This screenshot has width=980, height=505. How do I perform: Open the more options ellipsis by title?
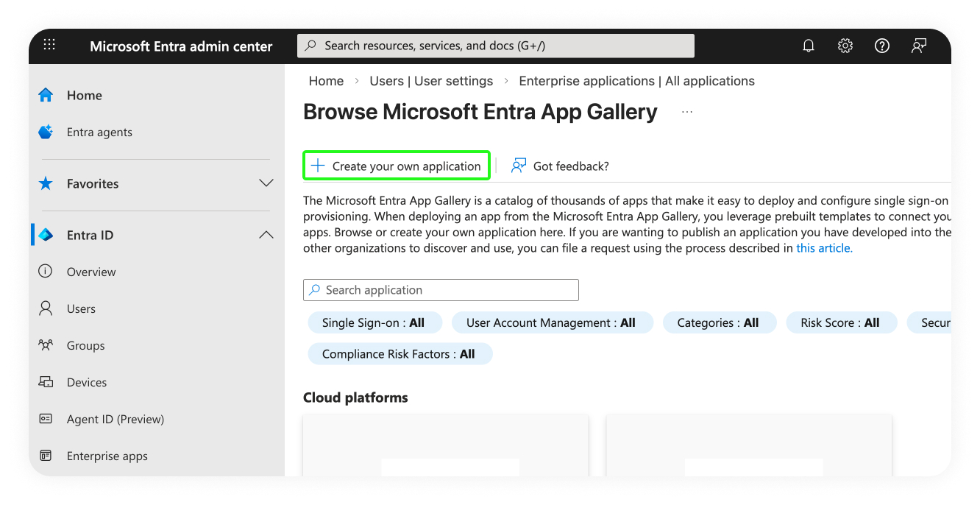(687, 112)
